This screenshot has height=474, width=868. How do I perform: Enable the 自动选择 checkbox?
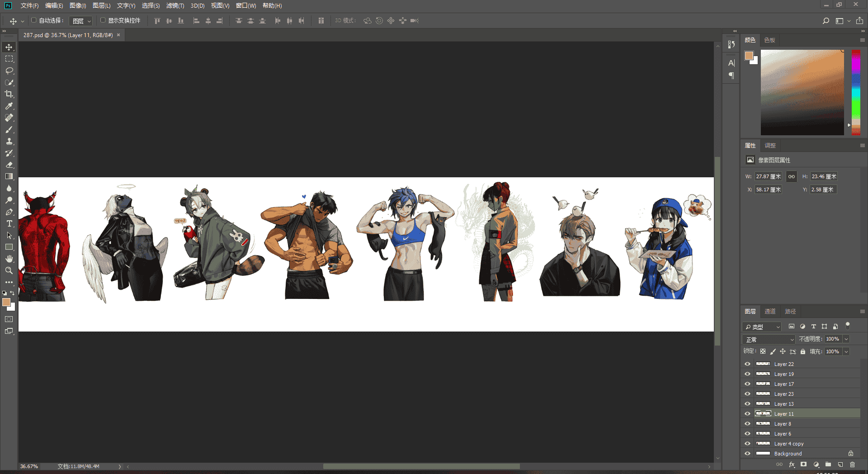34,20
